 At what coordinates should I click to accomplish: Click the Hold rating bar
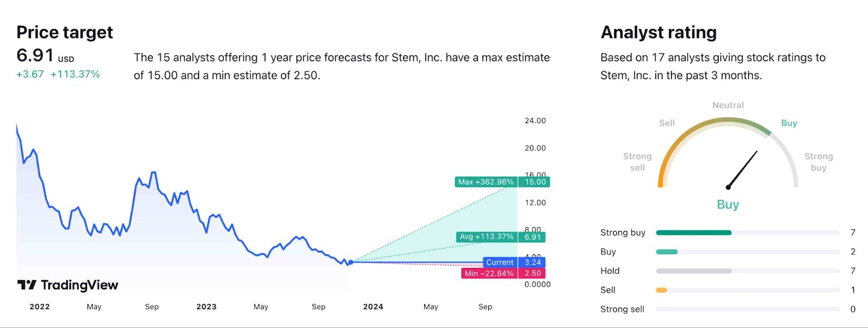pyautogui.click(x=748, y=271)
